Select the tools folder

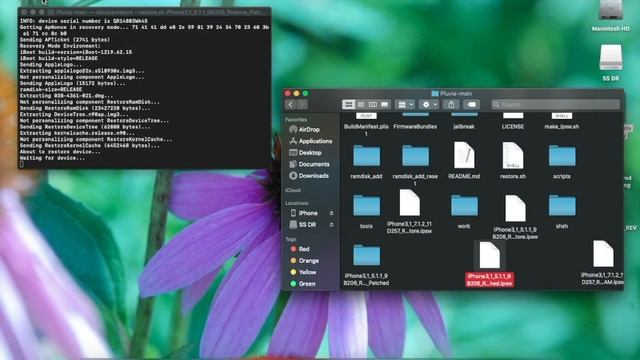coord(366,206)
